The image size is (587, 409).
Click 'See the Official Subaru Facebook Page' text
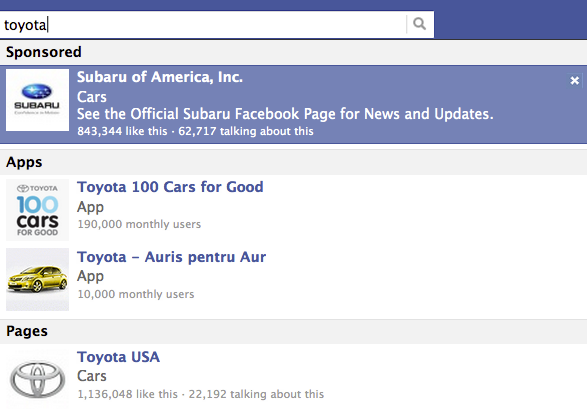coord(285,114)
